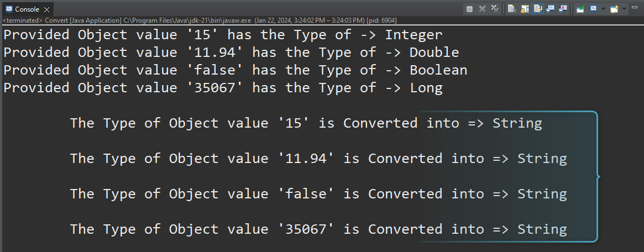Toggle Scroll Lock on the console
This screenshot has width=644, height=252.
click(x=525, y=9)
